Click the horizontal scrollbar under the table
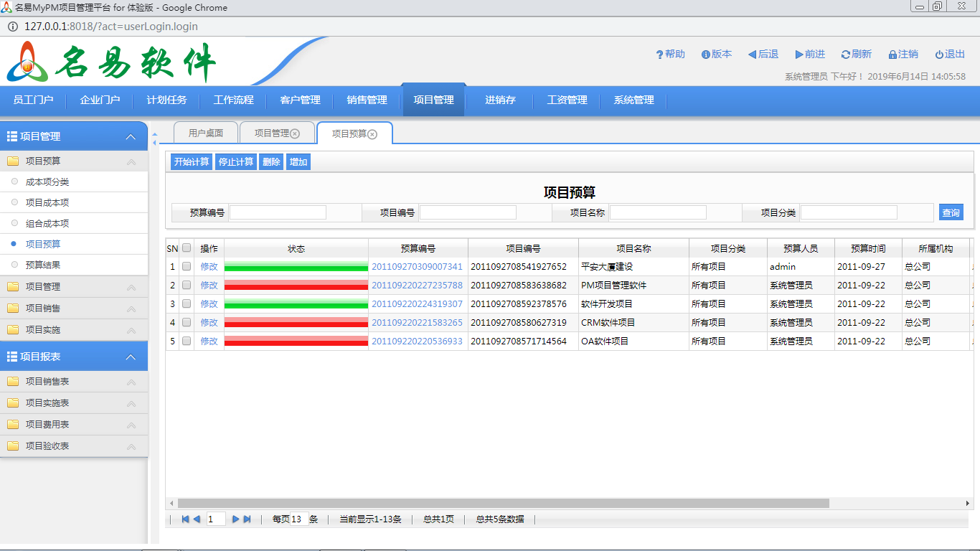The image size is (980, 551). tap(502, 504)
